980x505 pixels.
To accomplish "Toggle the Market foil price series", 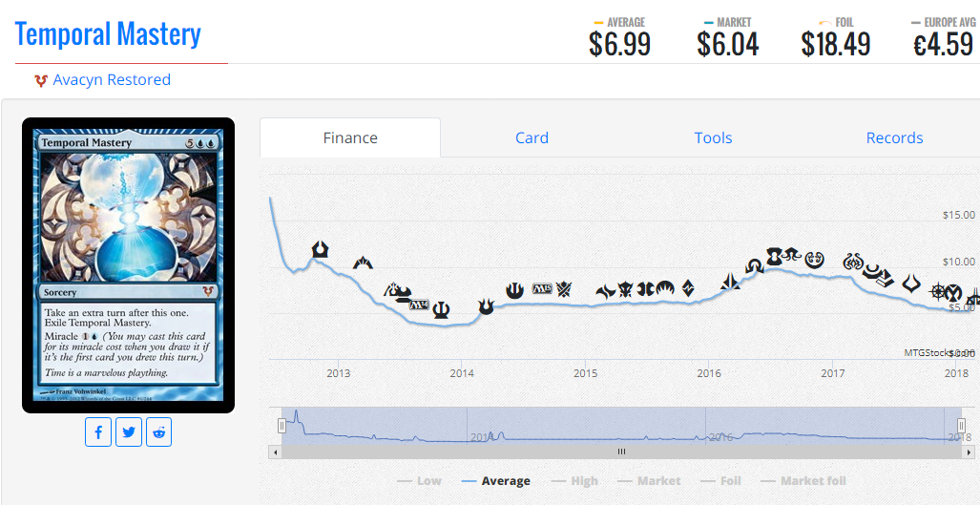I will coord(804,480).
